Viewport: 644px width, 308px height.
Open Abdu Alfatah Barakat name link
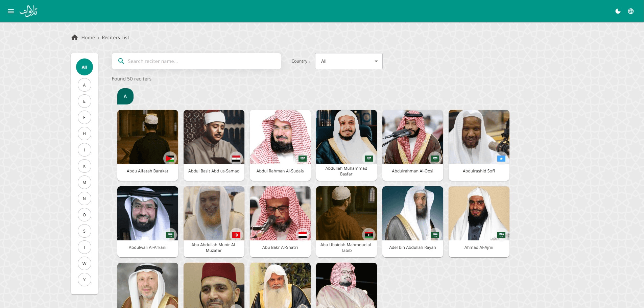pos(148,171)
